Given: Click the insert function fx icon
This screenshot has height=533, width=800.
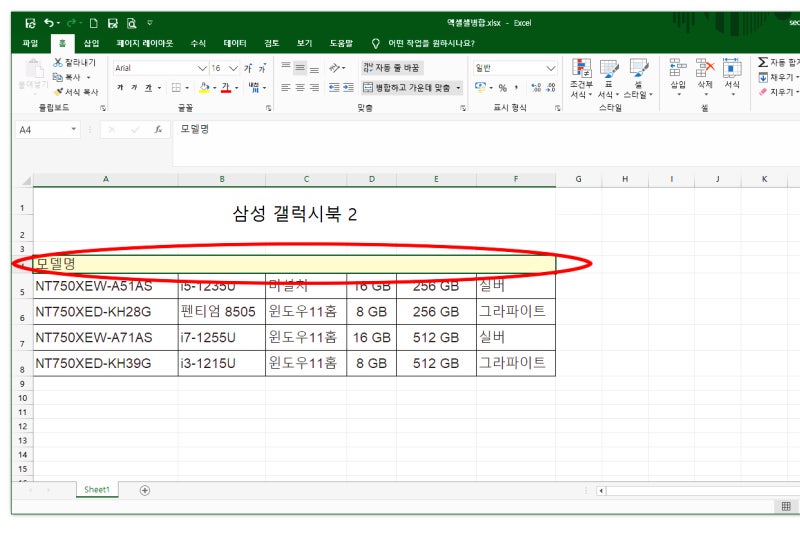Looking at the screenshot, I should click(x=158, y=130).
